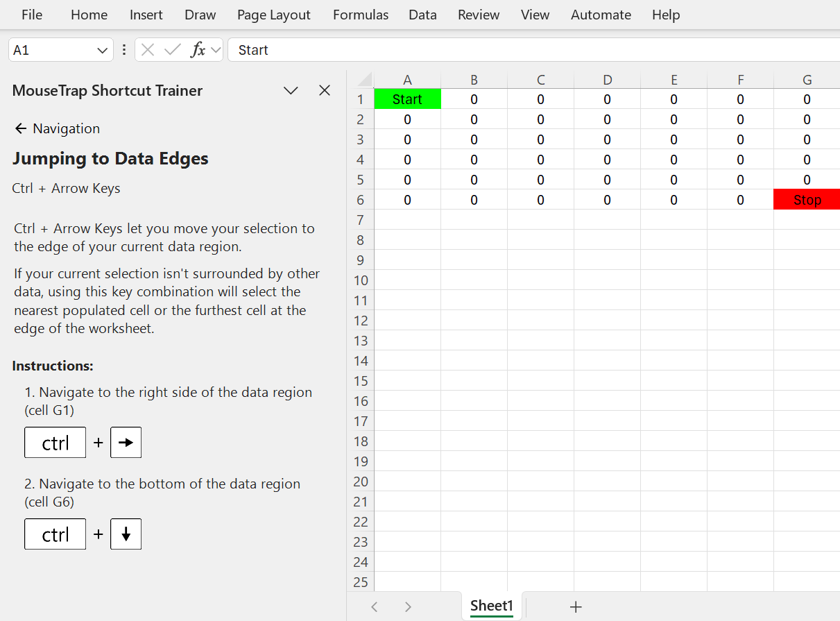
Task: Click the right arrow key icon under step 1
Action: pos(126,442)
